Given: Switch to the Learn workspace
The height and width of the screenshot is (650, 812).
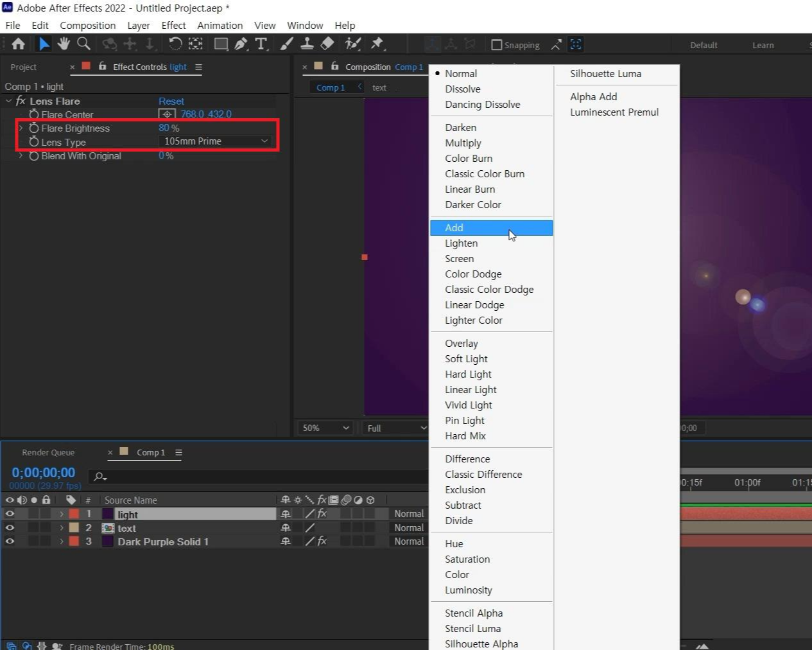Looking at the screenshot, I should click(x=763, y=45).
